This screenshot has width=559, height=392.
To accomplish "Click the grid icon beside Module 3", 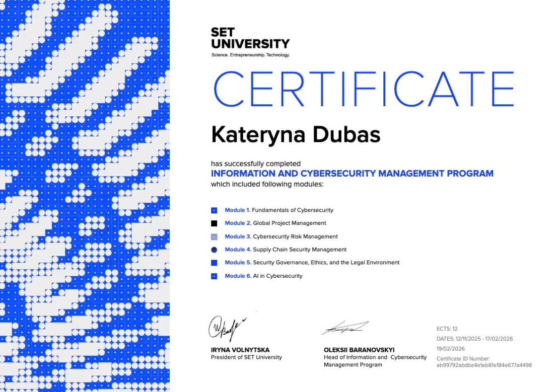I will coord(214,237).
